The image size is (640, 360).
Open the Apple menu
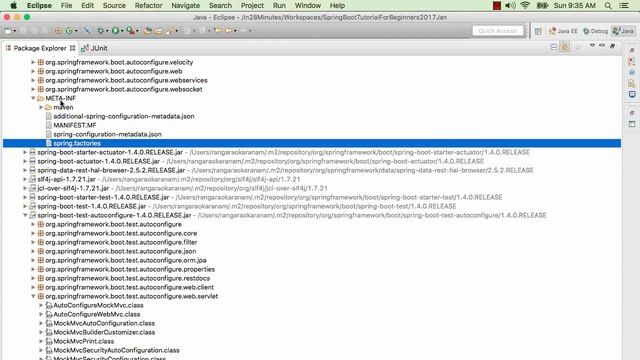tap(13, 6)
